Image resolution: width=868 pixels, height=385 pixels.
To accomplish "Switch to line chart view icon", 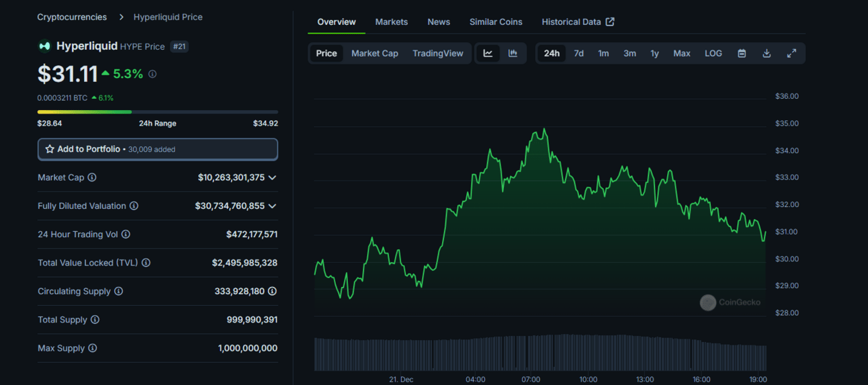I will pos(488,53).
